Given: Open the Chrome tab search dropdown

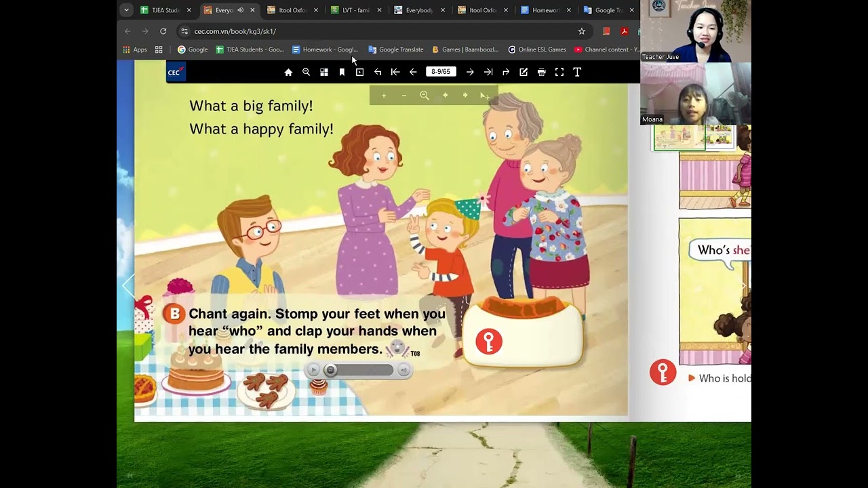Looking at the screenshot, I should click(x=126, y=10).
